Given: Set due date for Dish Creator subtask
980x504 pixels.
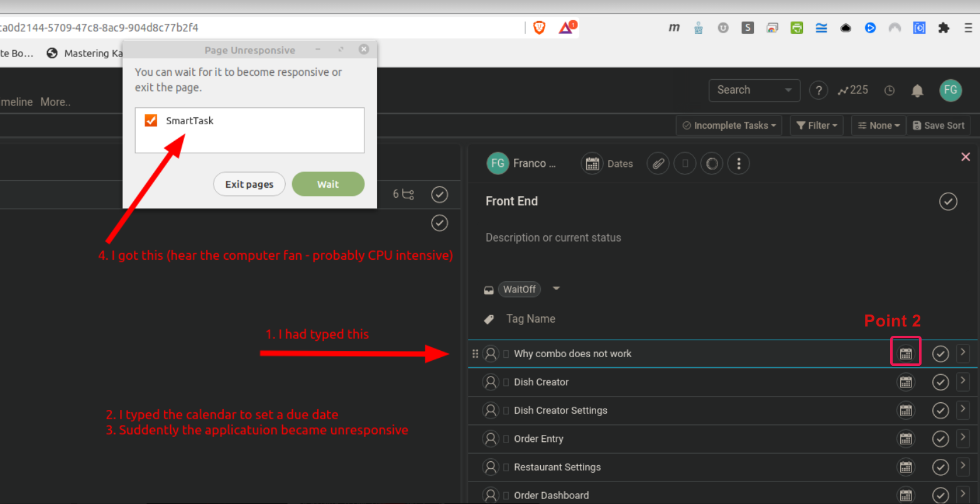Looking at the screenshot, I should (905, 382).
